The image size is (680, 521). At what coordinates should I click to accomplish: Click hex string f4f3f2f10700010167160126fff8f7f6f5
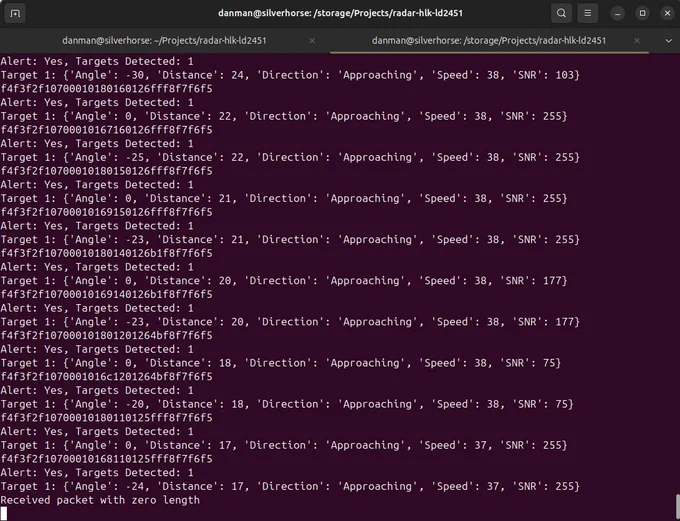coord(107,130)
